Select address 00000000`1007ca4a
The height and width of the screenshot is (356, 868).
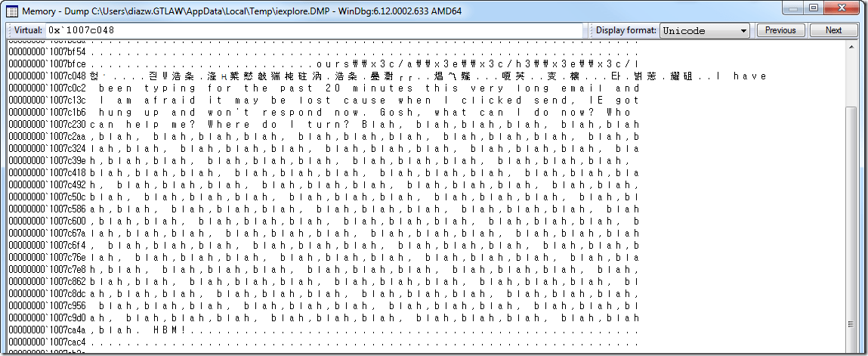pos(47,330)
